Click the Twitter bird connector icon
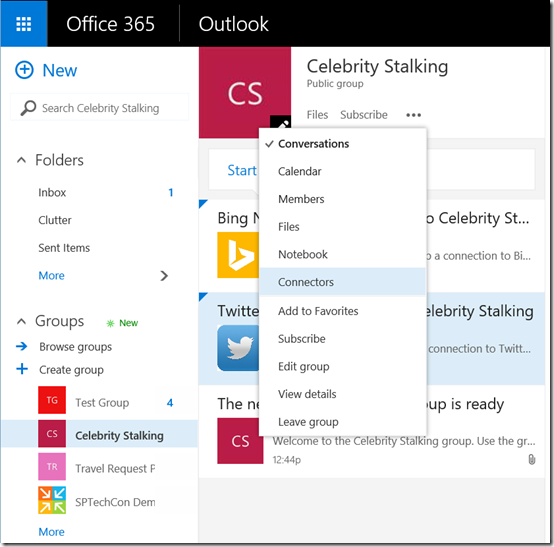554x547 pixels. click(238, 348)
